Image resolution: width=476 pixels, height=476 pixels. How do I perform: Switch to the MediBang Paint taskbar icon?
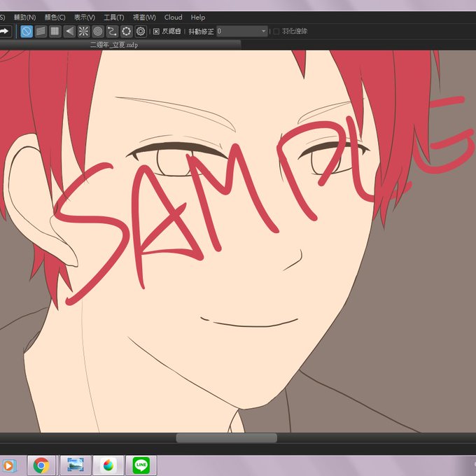pyautogui.click(x=108, y=465)
